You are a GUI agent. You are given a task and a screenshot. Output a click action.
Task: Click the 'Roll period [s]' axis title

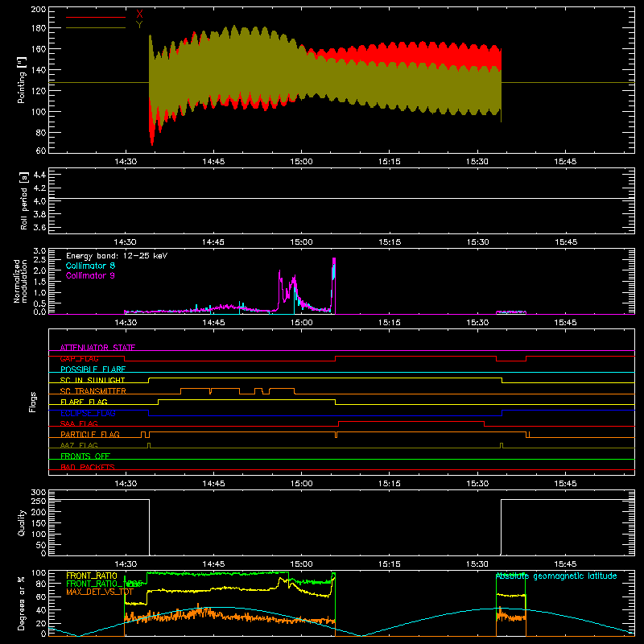point(24,200)
